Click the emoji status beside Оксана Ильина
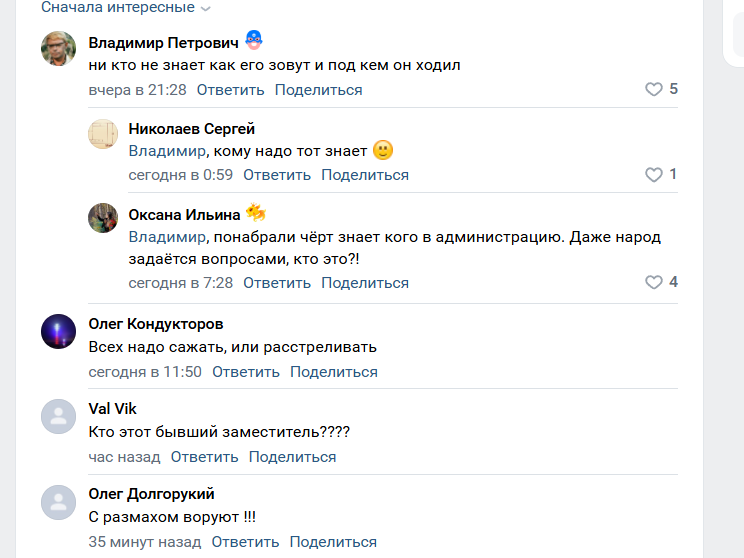The image size is (744, 558). [256, 213]
